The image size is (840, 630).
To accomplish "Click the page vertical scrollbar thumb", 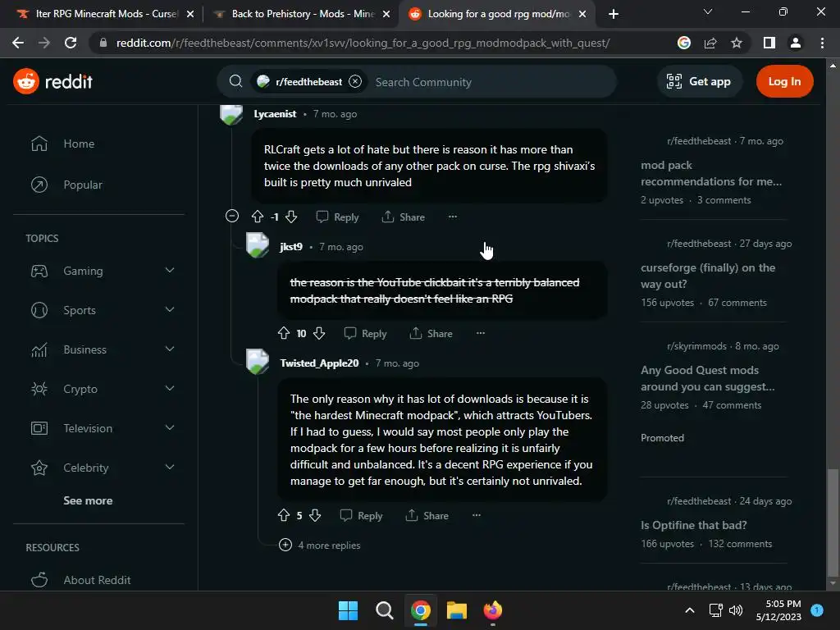I will click(x=833, y=523).
